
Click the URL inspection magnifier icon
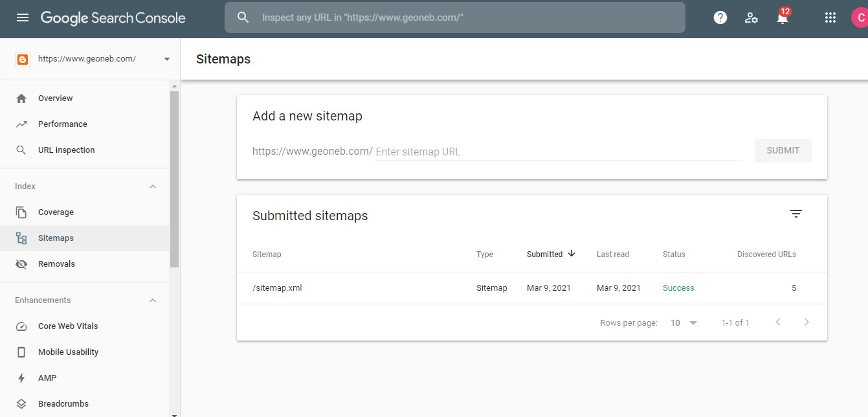(21, 150)
